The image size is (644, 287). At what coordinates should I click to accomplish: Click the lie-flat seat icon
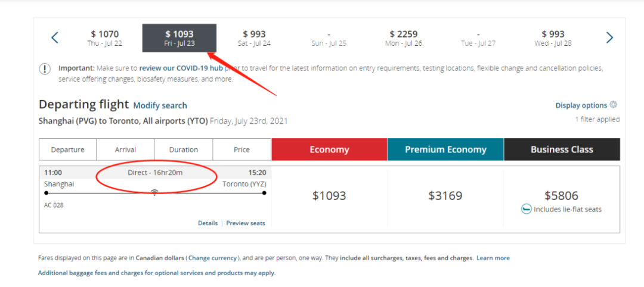(527, 210)
